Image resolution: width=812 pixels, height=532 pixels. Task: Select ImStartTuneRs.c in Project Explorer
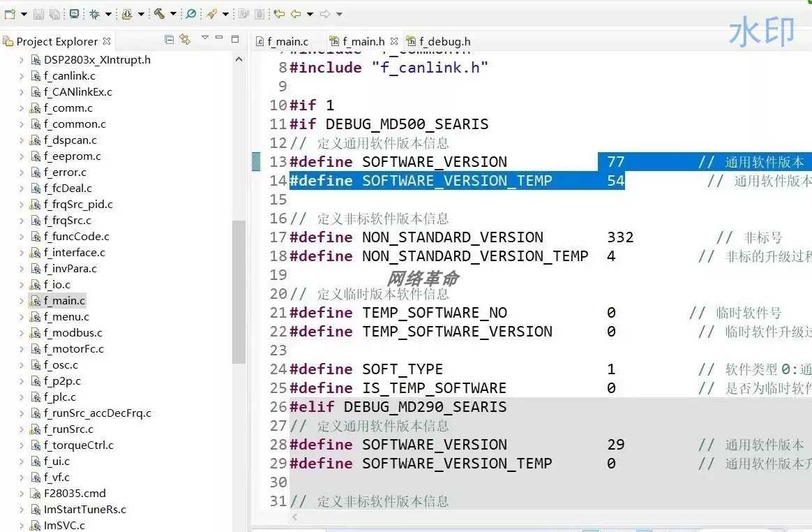click(x=85, y=510)
